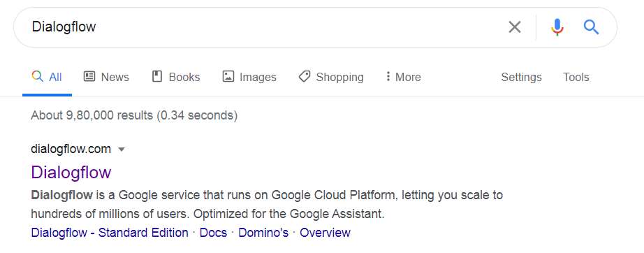Image resolution: width=644 pixels, height=253 pixels.
Task: Start voice search with microphone icon
Action: [x=557, y=27]
